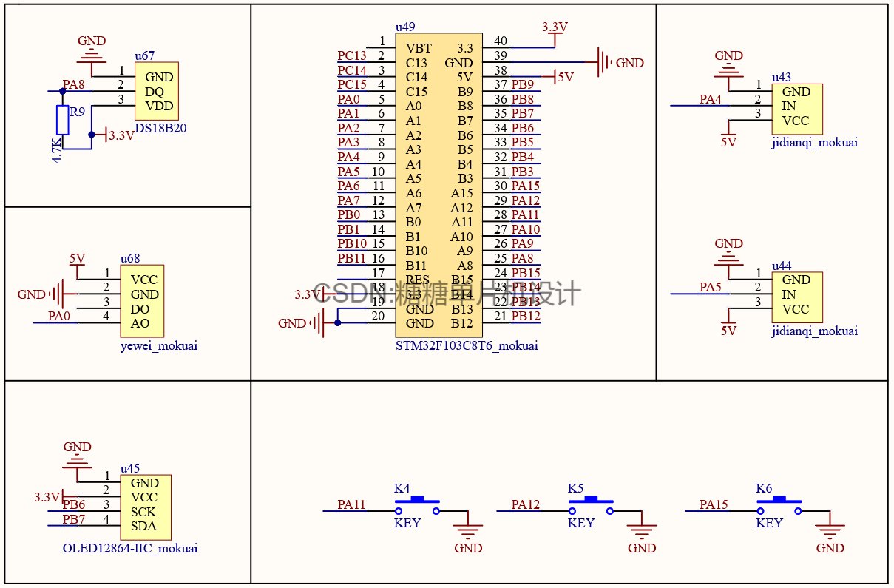Click the "4.7K" resistor value
The image size is (894, 588).
point(56,151)
